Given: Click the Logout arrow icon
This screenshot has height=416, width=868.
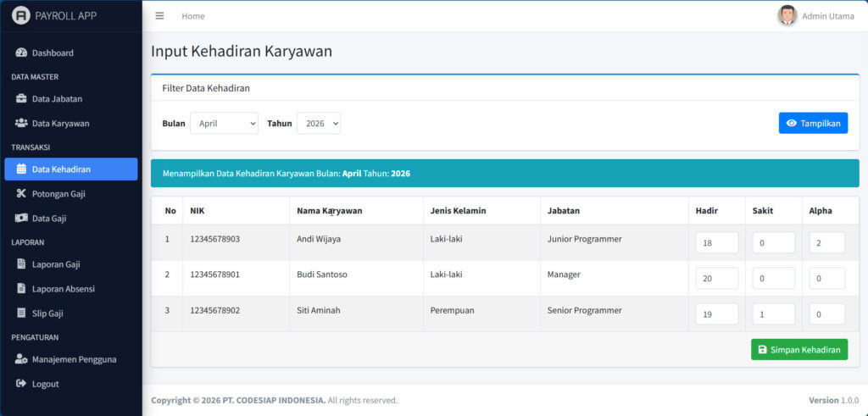Looking at the screenshot, I should [x=22, y=384].
